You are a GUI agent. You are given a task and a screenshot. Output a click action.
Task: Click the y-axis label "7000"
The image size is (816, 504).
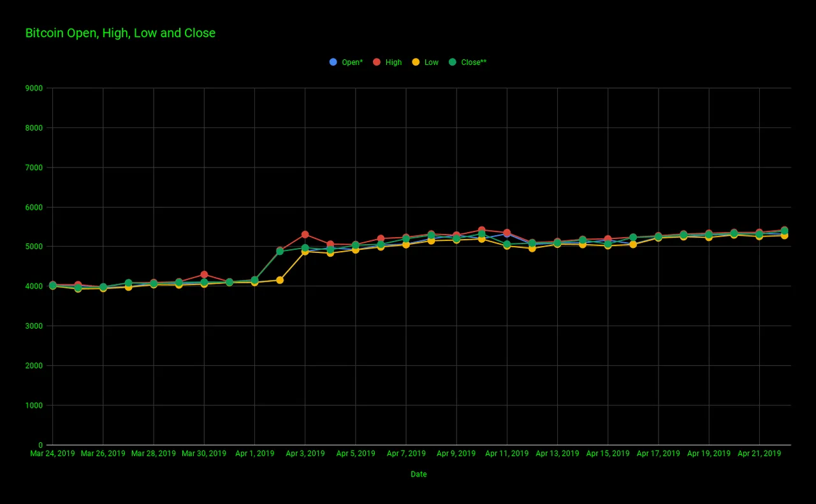(34, 168)
